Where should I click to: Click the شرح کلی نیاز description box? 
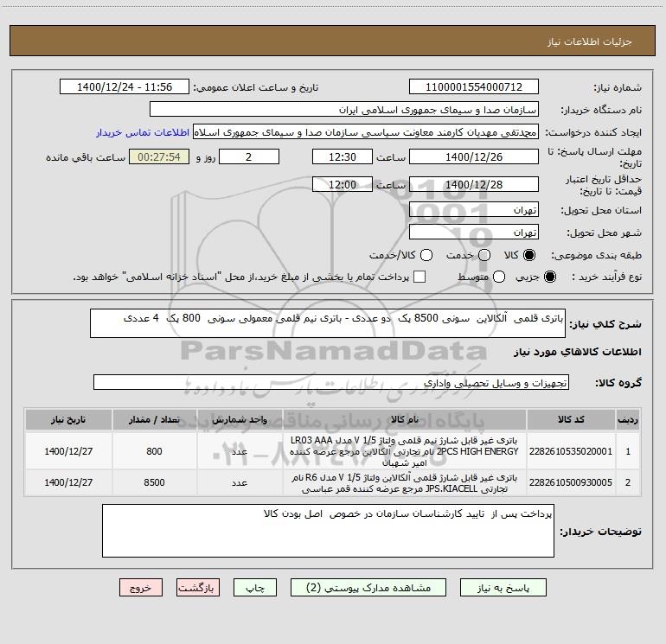[328, 323]
